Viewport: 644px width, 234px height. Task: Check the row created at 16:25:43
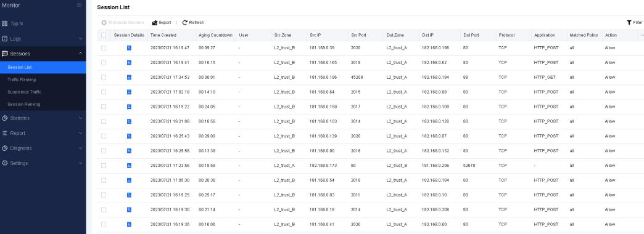pos(104,136)
